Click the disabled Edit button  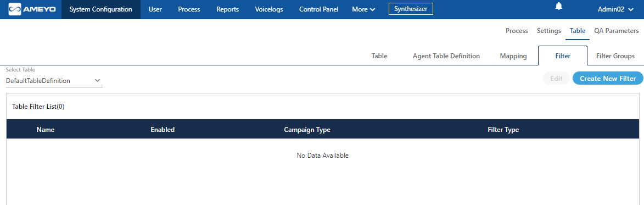tap(556, 79)
